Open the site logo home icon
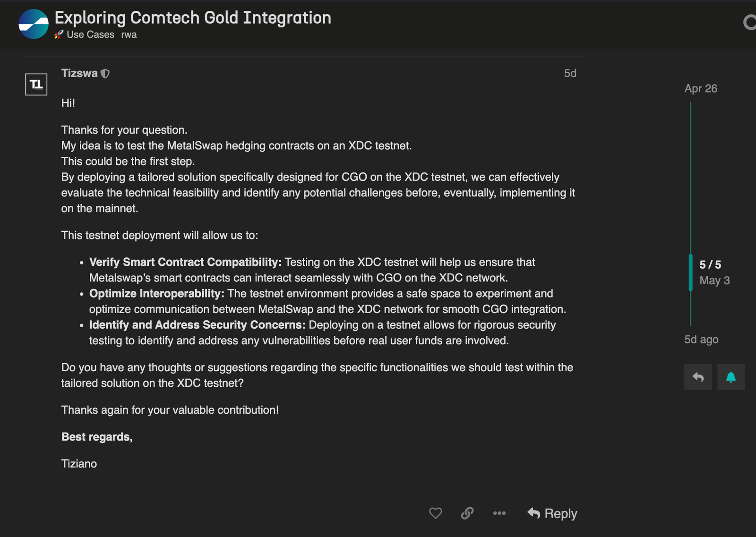 (34, 24)
